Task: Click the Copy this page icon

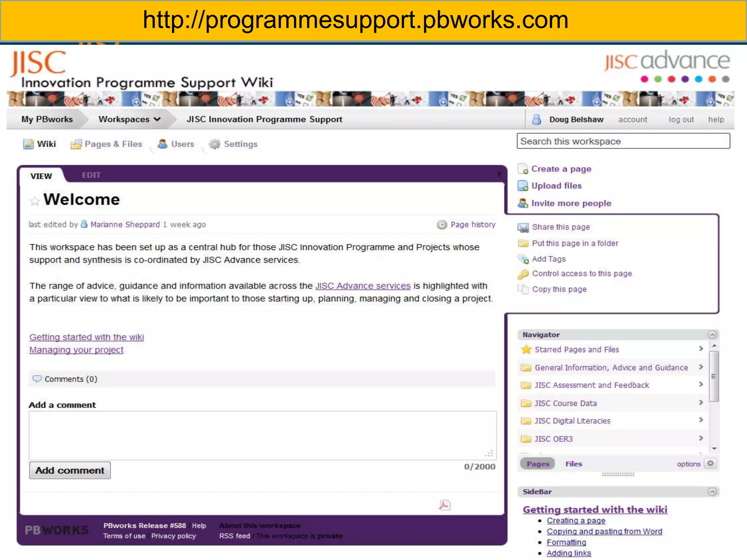Action: [523, 289]
